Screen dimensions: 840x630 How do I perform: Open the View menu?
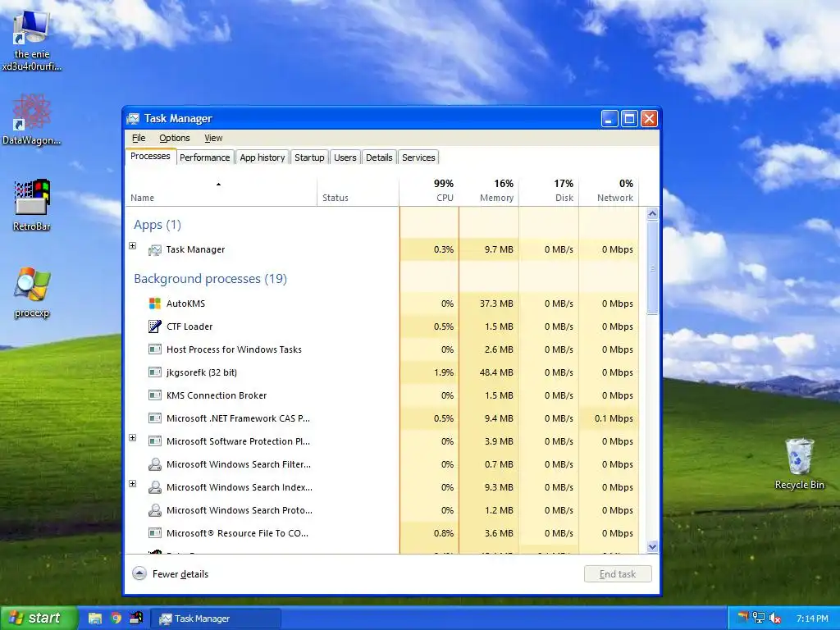pyautogui.click(x=213, y=138)
